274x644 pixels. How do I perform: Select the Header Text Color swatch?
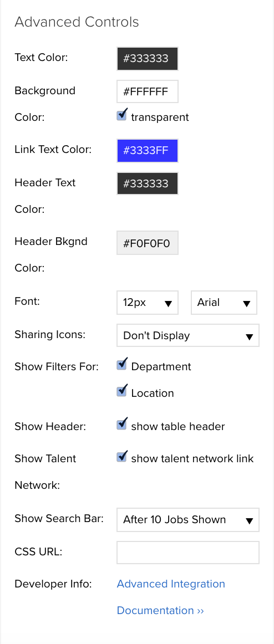click(148, 183)
